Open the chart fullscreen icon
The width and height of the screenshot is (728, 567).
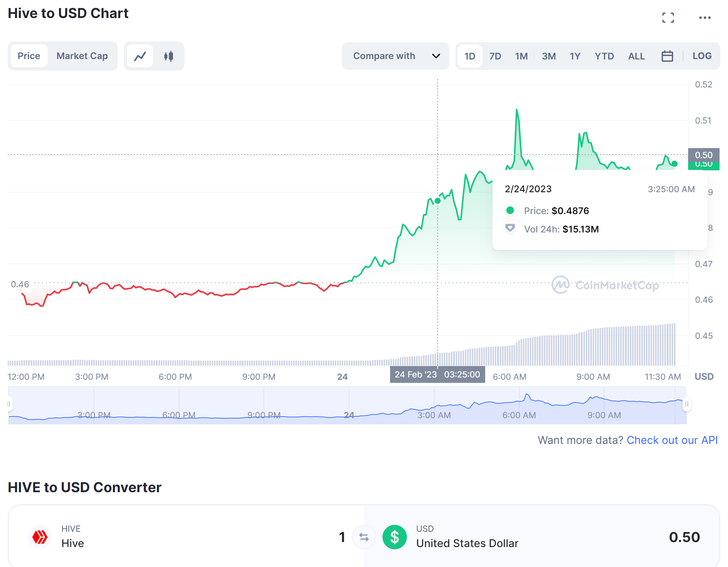point(668,18)
